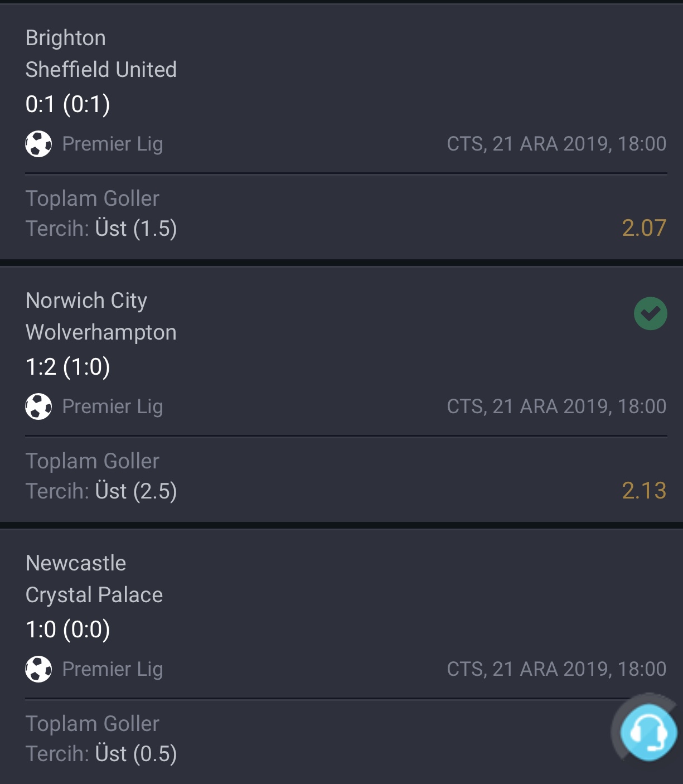This screenshot has width=683, height=784.
Task: Tap the 1:2 (1:0) score for Norwich match
Action: (x=68, y=367)
